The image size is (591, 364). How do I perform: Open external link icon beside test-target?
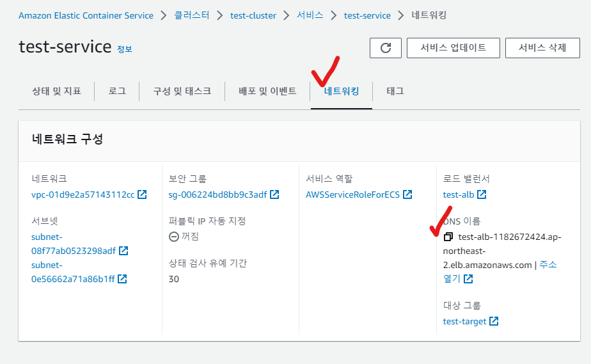(494, 321)
